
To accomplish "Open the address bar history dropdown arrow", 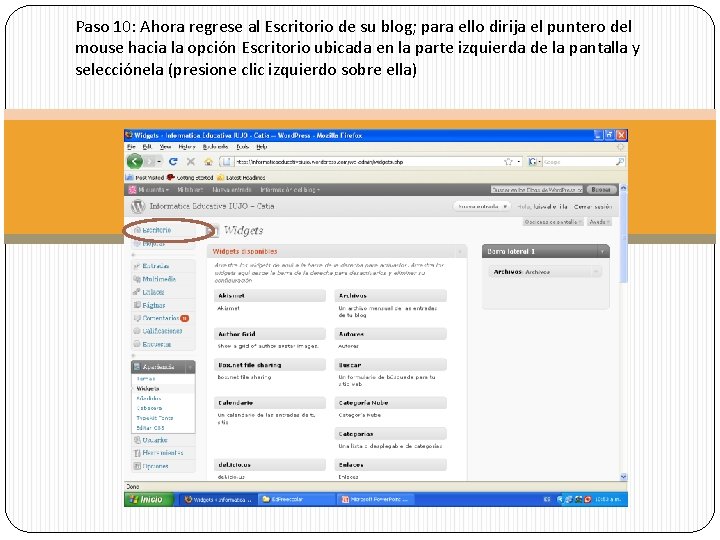I will pos(518,162).
